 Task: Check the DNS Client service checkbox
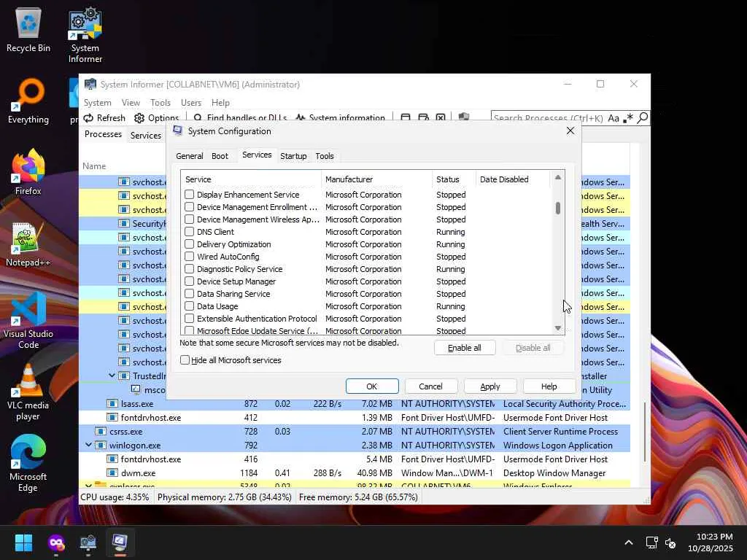pos(189,231)
